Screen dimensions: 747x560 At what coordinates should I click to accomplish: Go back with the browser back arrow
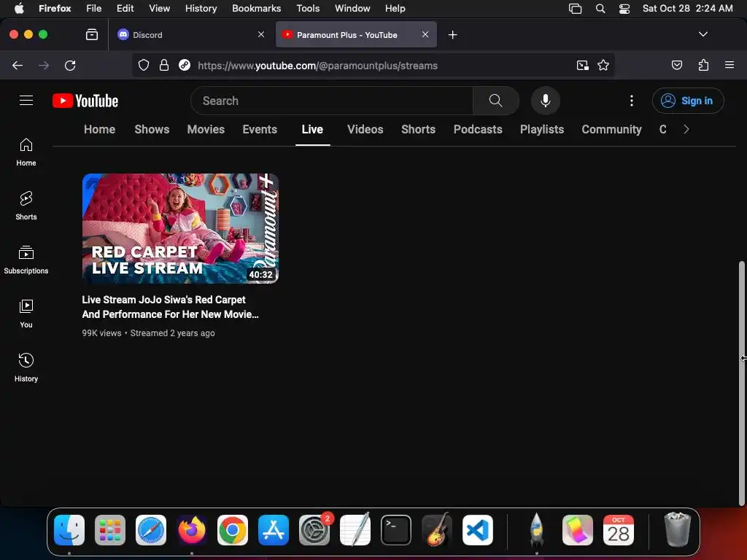18,65
